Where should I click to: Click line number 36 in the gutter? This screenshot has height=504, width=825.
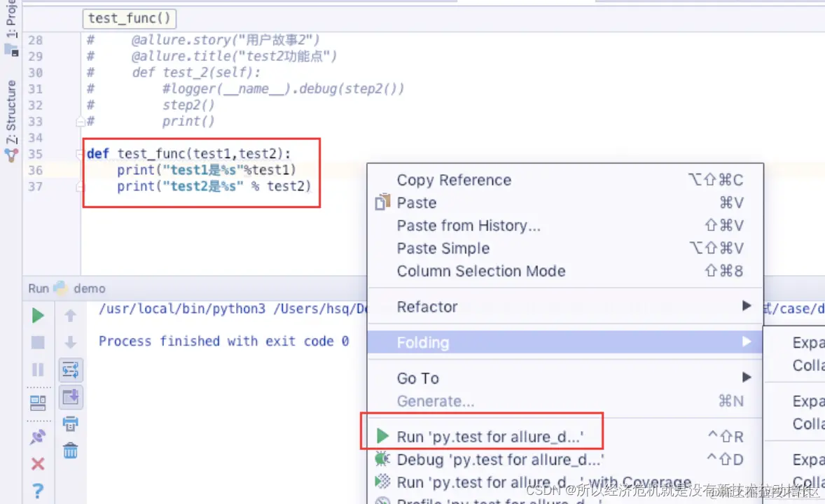(x=35, y=170)
